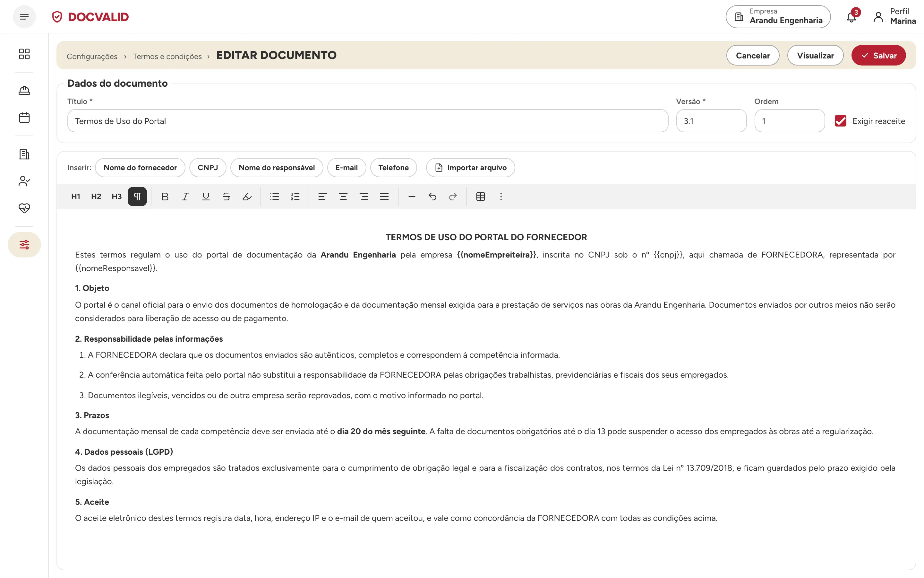This screenshot has height=578, width=924.
Task: Click the Importar arquivo button
Action: coord(470,167)
